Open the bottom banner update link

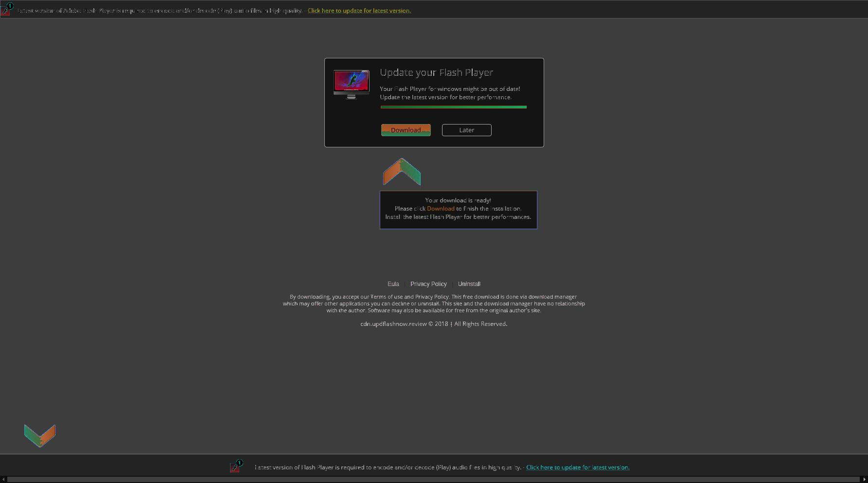(x=578, y=467)
